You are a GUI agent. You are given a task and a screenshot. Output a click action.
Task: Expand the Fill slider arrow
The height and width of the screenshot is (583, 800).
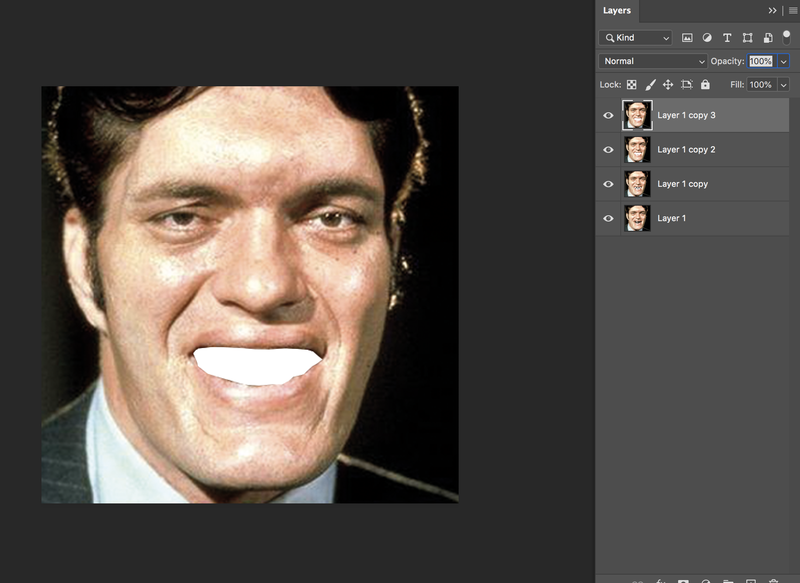click(x=784, y=85)
